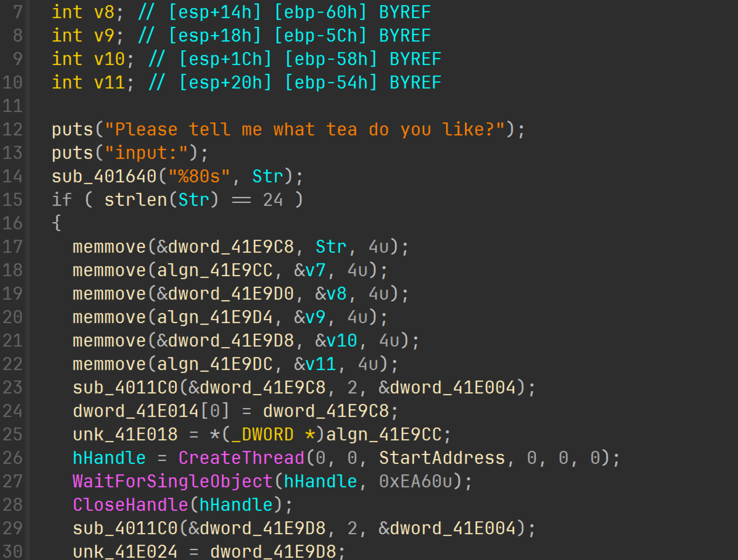The width and height of the screenshot is (738, 560).
Task: Click the opening brace on line 16
Action: tap(56, 223)
